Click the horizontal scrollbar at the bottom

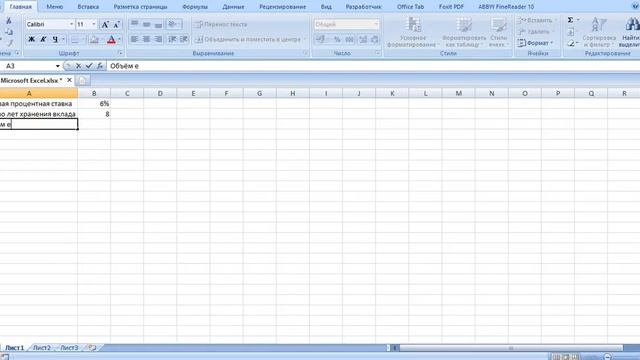(x=511, y=348)
